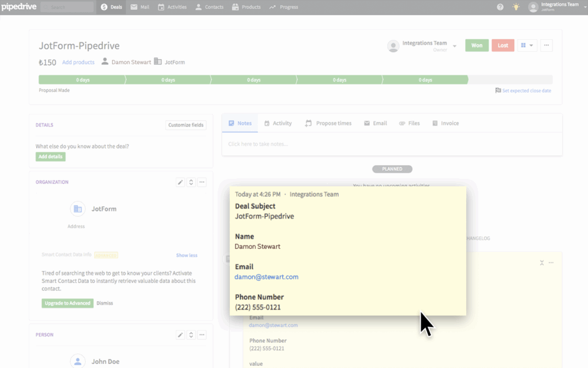Click the Add details button
Viewport: 588px width, 368px height.
click(x=51, y=156)
